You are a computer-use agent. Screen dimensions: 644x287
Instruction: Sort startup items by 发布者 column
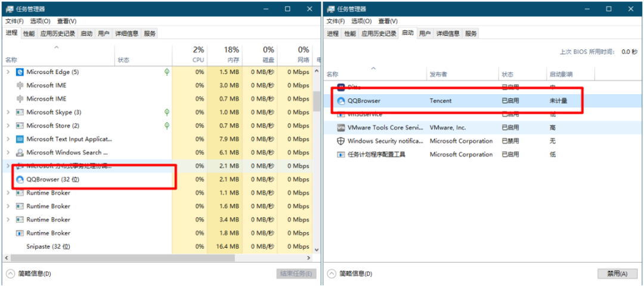pyautogui.click(x=463, y=74)
